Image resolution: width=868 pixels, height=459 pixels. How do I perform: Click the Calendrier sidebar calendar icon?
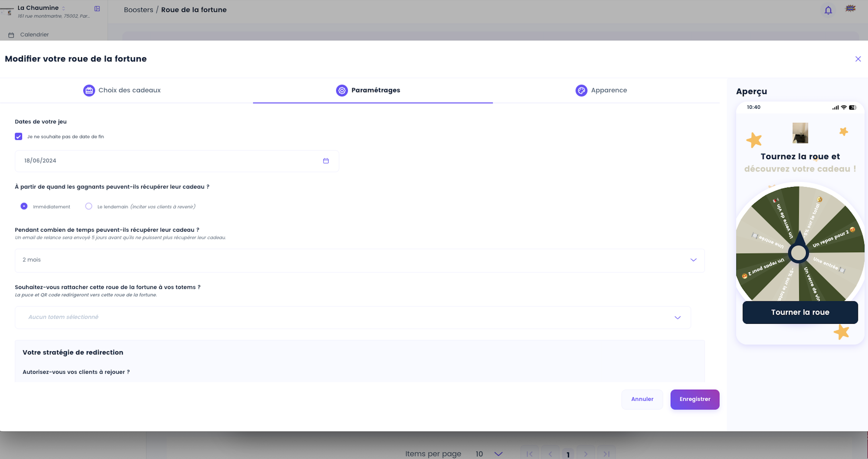coord(11,35)
